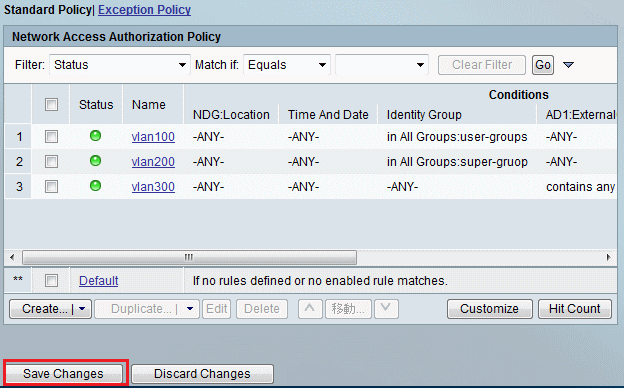Move rule up with the up arrow
Screen dimensions: 624x389
tap(310, 309)
